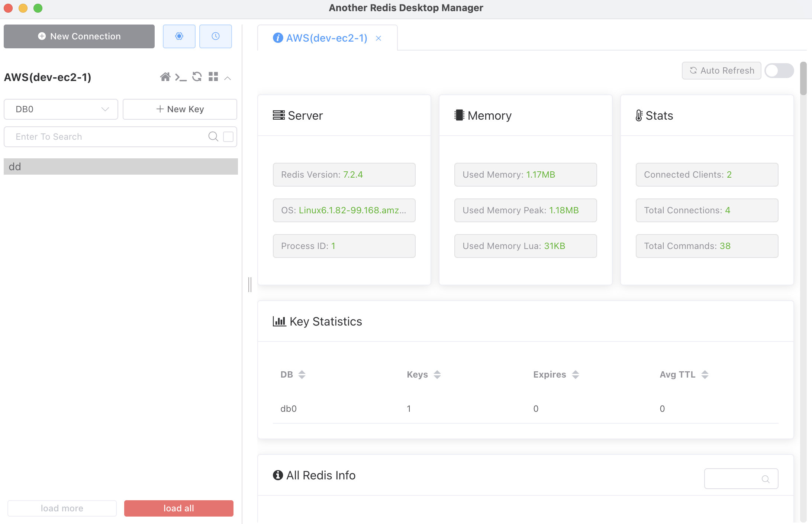The height and width of the screenshot is (524, 812).
Task: Open command log clock icon
Action: point(216,36)
